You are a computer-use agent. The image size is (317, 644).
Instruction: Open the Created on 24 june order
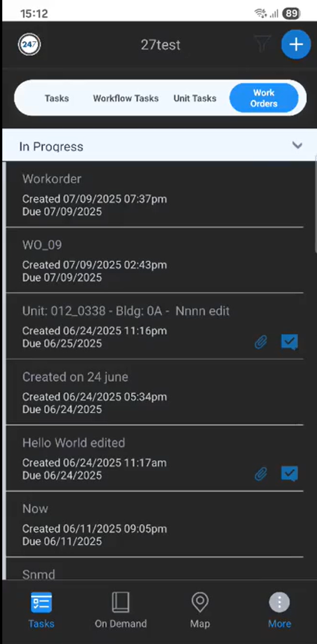[x=155, y=392]
